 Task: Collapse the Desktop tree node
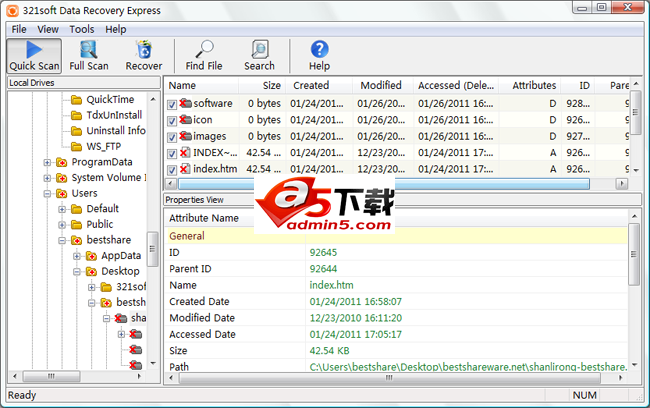coord(77,272)
